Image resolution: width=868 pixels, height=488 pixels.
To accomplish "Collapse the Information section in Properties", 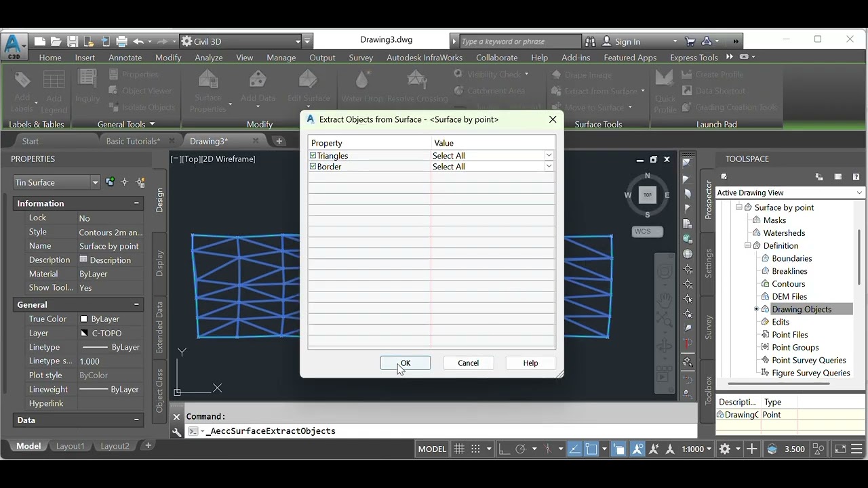I will (x=136, y=203).
